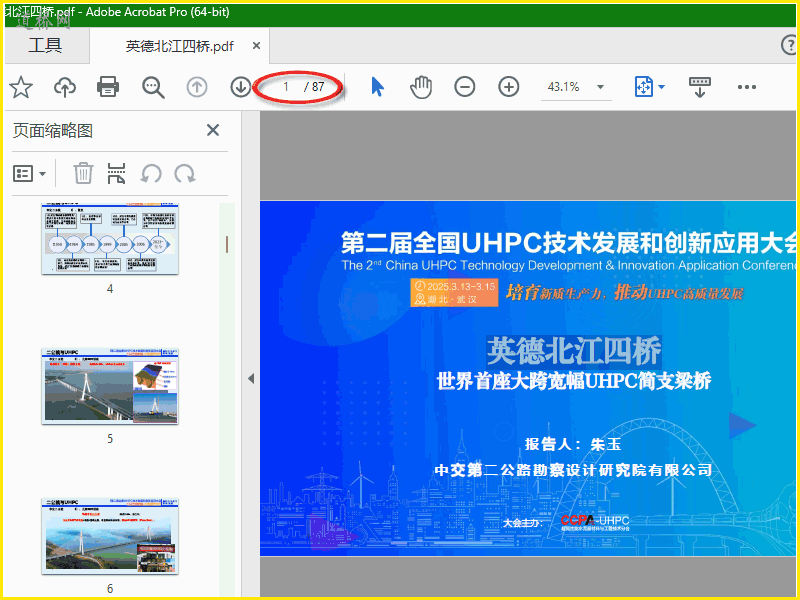Viewport: 800px width, 600px height.
Task: Select page 5 thumbnail
Action: (110, 386)
